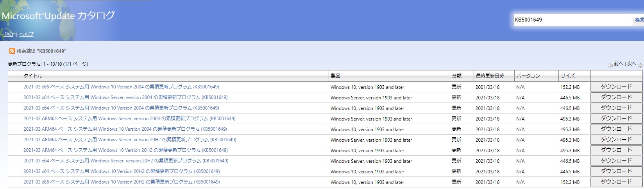The width and height of the screenshot is (644, 189).
Task: Sort results by タイトル column header
Action: 33,76
